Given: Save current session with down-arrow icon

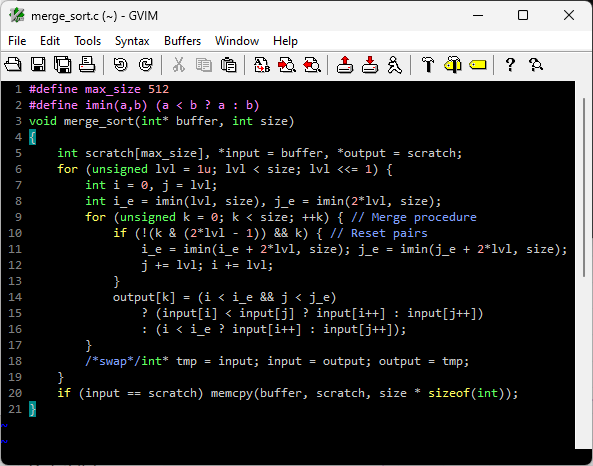Looking at the screenshot, I should 370,64.
